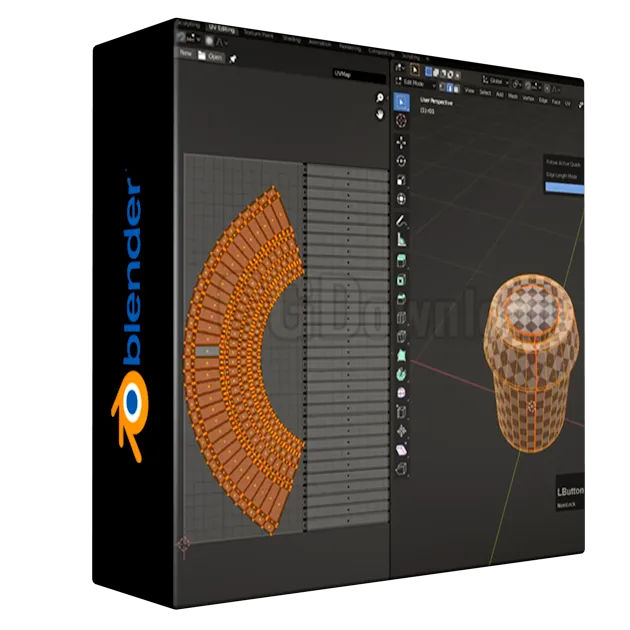Switch to the Texture Paint workspace tab
Image resolution: width=630 pixels, height=630 pixels.
(259, 34)
